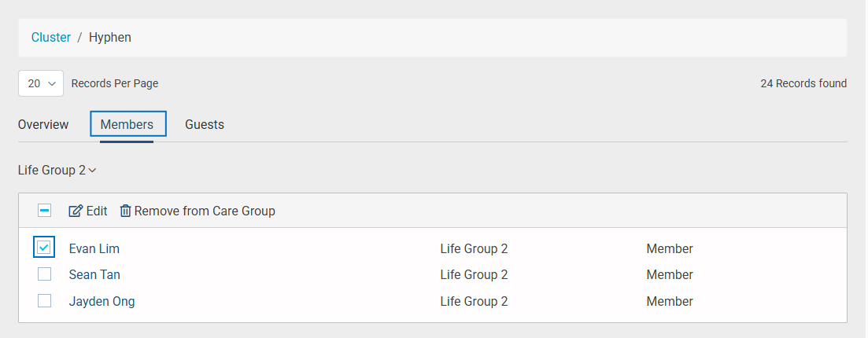Screen dimensions: 868x338
Task: Switch to the Overview tab
Action: [43, 124]
